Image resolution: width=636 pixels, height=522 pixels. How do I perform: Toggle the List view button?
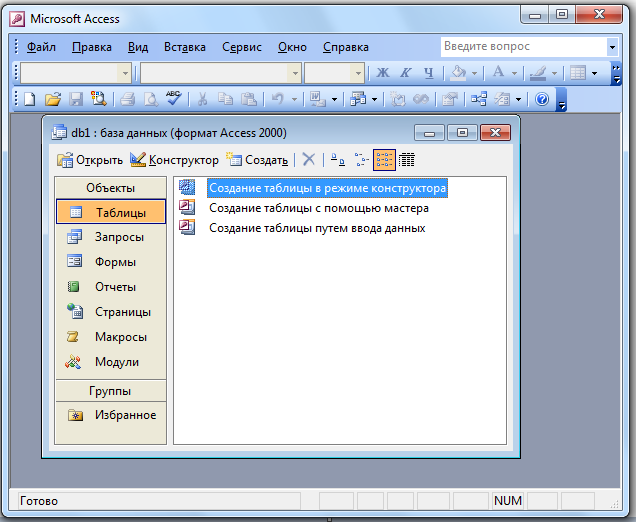384,160
